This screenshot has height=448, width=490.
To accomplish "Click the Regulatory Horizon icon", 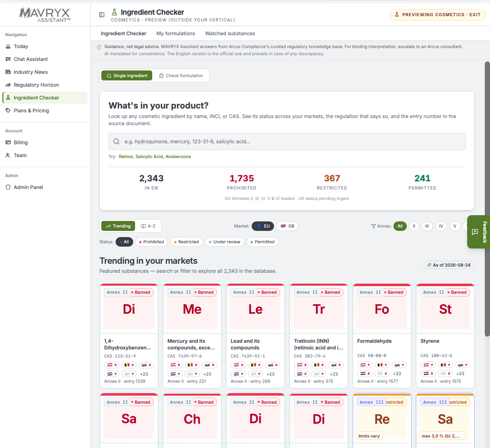I will [x=8, y=85].
